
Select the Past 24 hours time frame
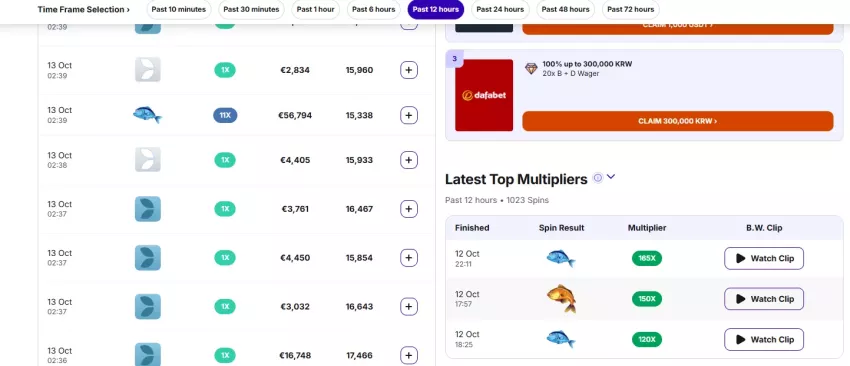500,9
